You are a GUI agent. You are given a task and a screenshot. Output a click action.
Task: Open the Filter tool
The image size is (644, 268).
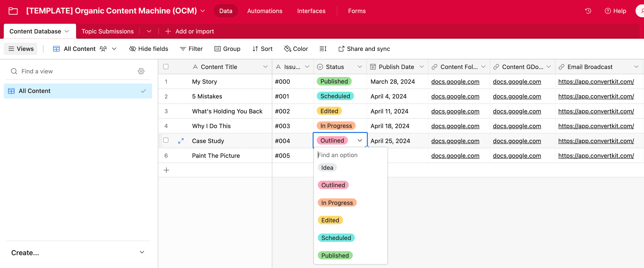pos(191,49)
